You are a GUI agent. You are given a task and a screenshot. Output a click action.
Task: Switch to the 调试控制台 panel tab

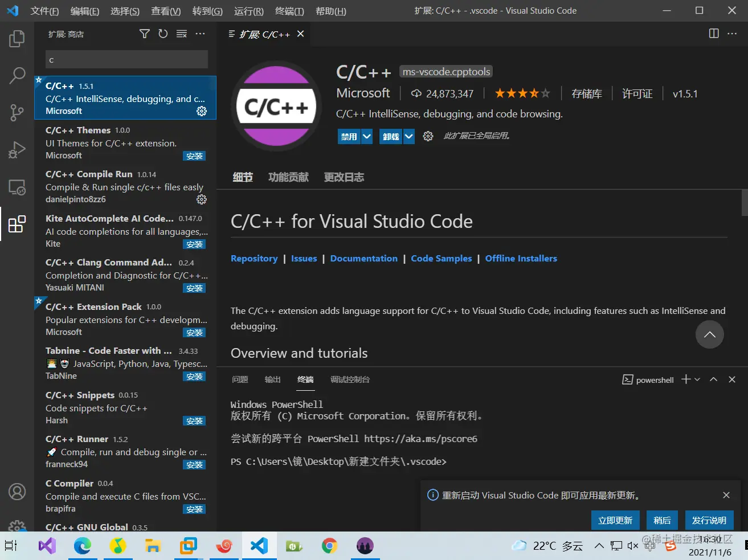[x=350, y=379]
